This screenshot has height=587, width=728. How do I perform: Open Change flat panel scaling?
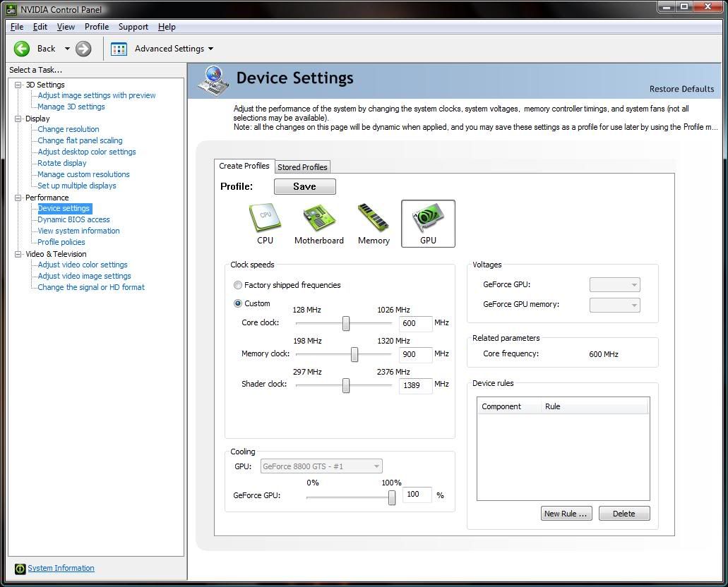point(80,140)
